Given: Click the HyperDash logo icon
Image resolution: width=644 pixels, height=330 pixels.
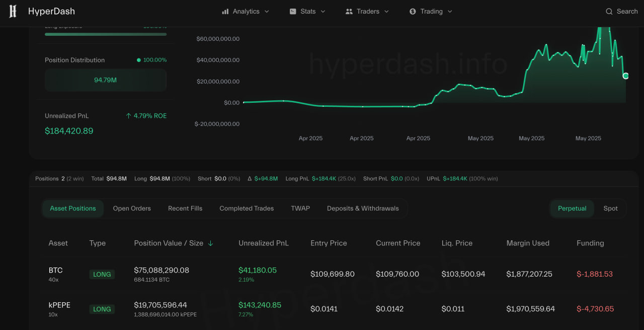Looking at the screenshot, I should (x=13, y=11).
